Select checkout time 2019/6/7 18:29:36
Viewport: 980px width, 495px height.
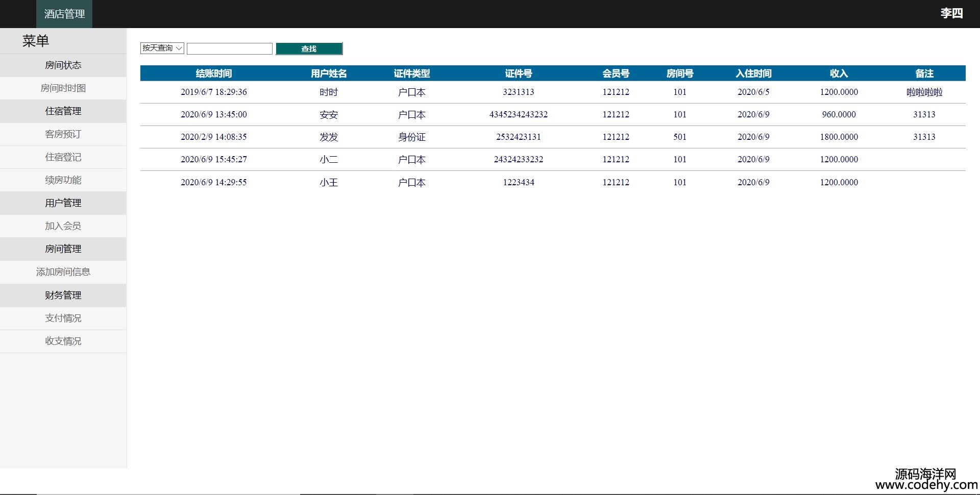[214, 92]
